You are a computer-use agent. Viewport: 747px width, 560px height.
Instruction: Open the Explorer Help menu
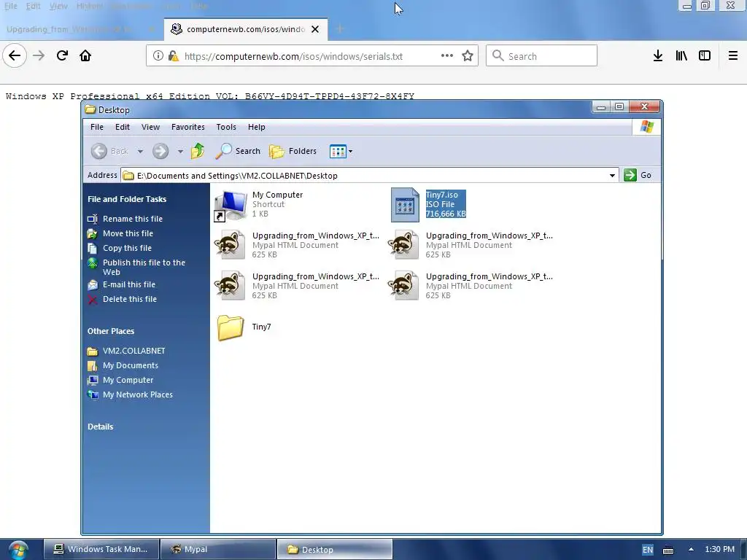[256, 127]
